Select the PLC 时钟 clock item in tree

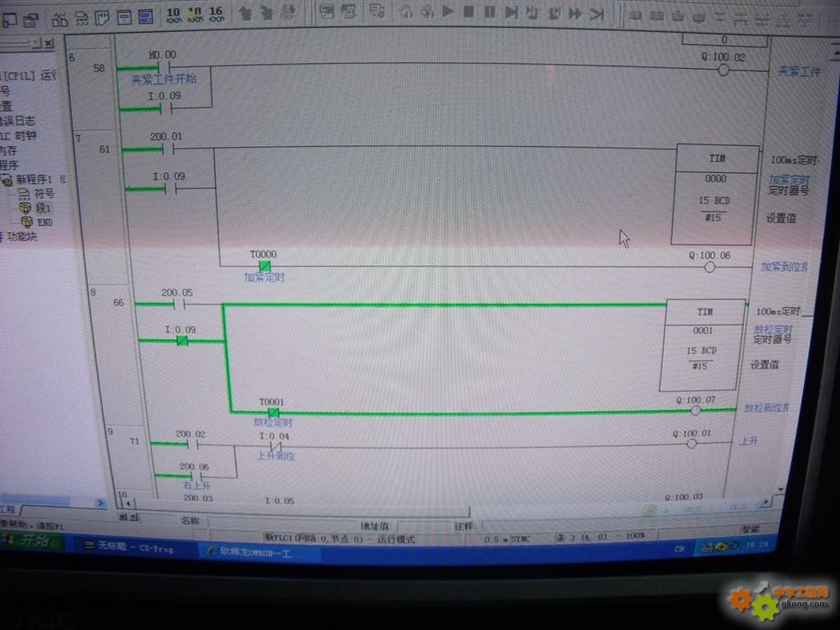[x=19, y=136]
